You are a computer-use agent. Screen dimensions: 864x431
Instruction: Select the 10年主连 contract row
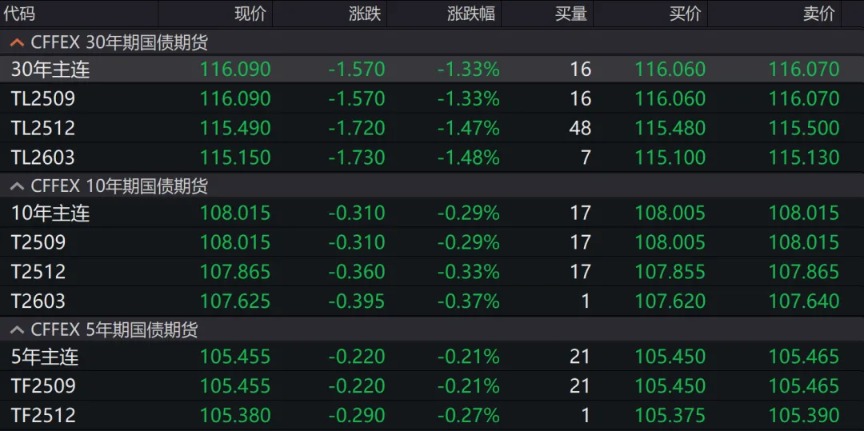[51, 213]
